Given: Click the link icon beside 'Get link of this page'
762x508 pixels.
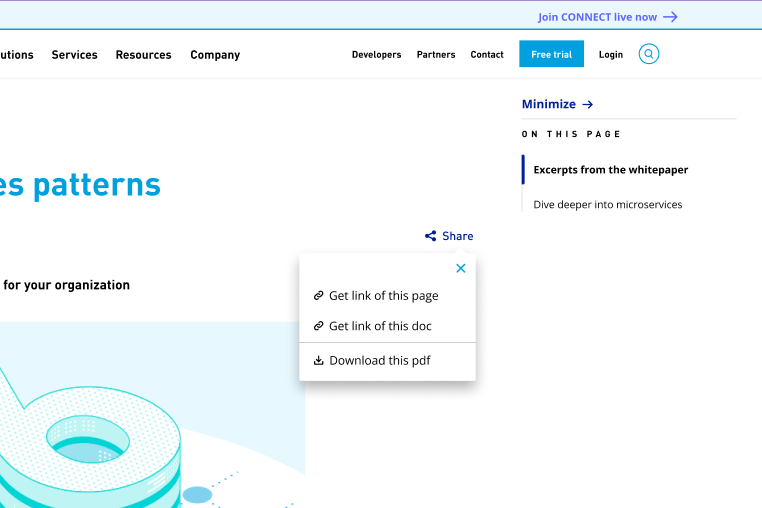Looking at the screenshot, I should point(318,296).
